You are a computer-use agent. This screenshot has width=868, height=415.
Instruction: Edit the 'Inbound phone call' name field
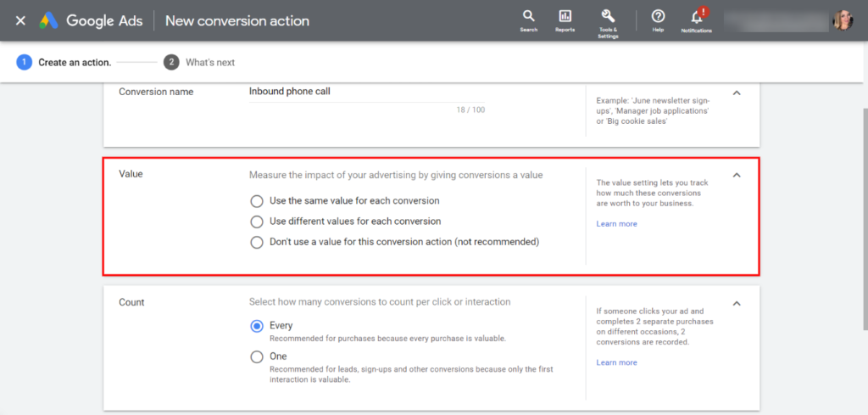pyautogui.click(x=366, y=92)
